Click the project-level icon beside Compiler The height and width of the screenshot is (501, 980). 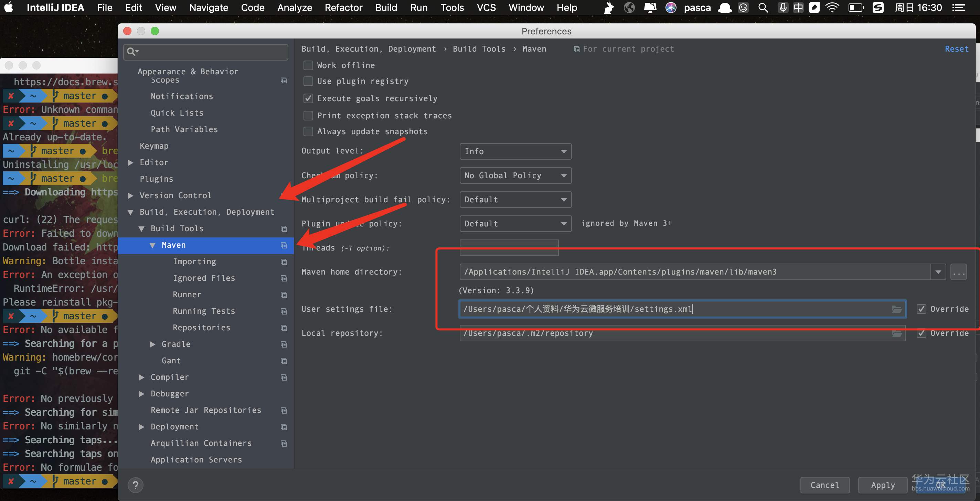(284, 377)
